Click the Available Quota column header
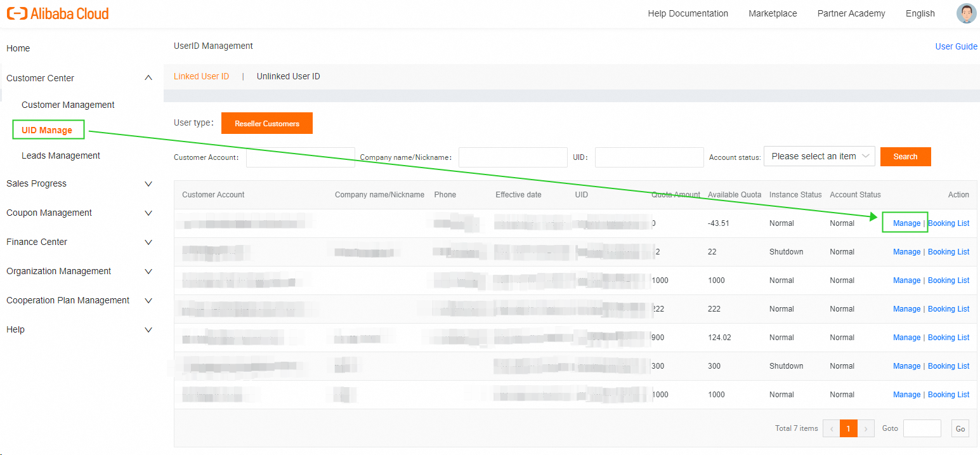This screenshot has width=980, height=455. [735, 195]
